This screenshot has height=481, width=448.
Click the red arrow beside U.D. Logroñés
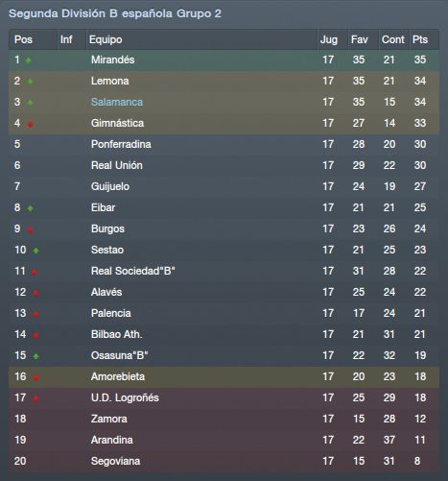tap(35, 398)
